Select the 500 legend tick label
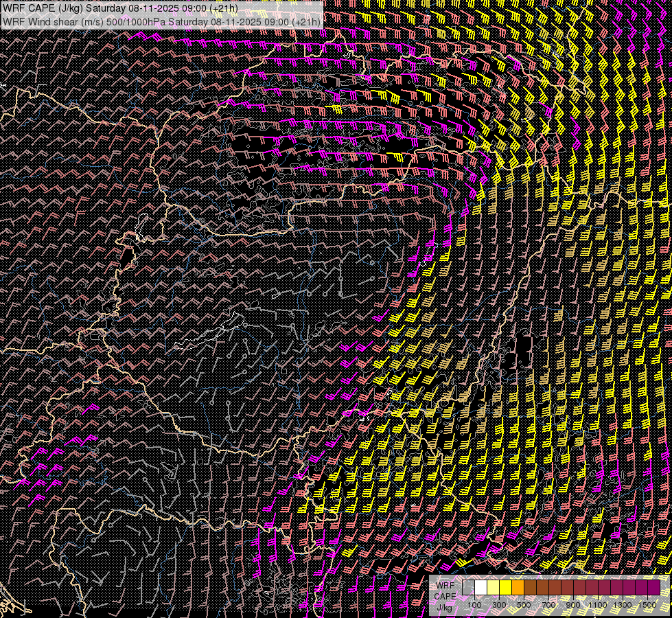 [524, 604]
